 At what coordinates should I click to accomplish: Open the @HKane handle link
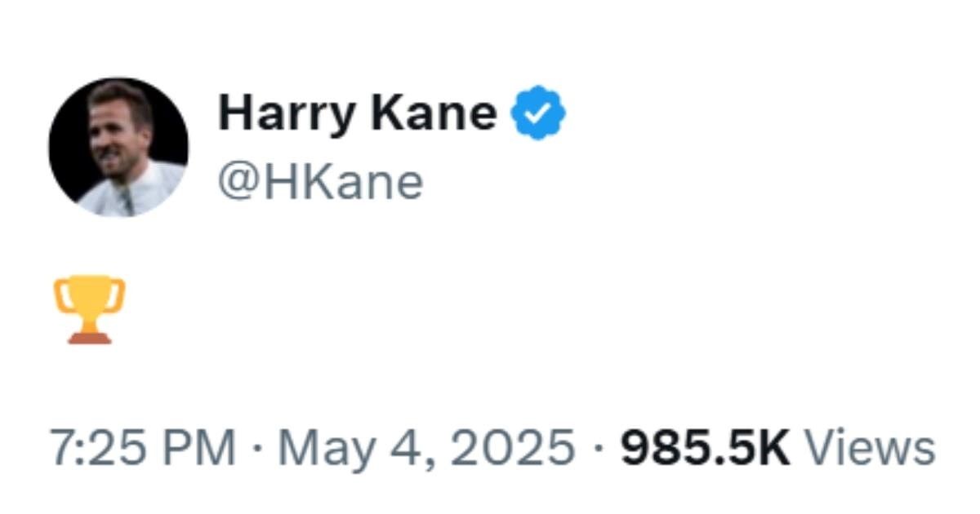click(x=320, y=182)
